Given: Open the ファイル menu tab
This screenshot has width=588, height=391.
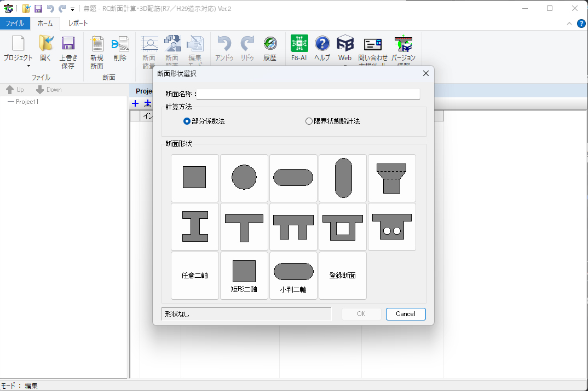Looking at the screenshot, I should click(x=15, y=24).
